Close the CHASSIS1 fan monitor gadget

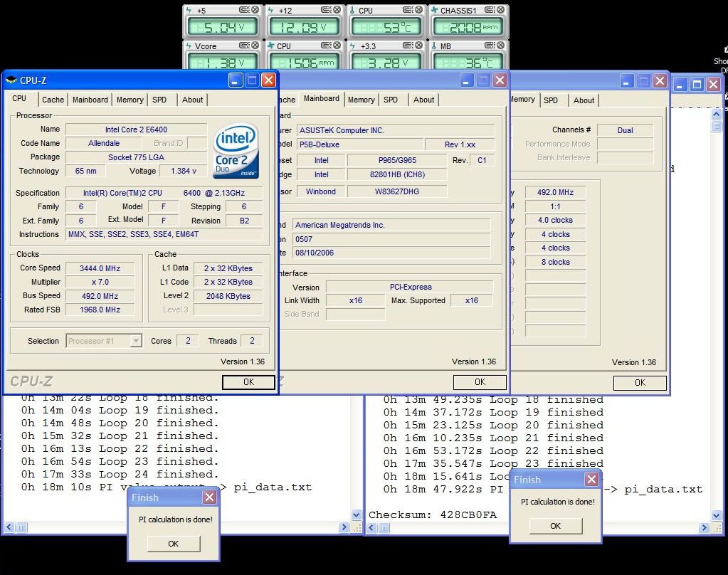click(500, 10)
